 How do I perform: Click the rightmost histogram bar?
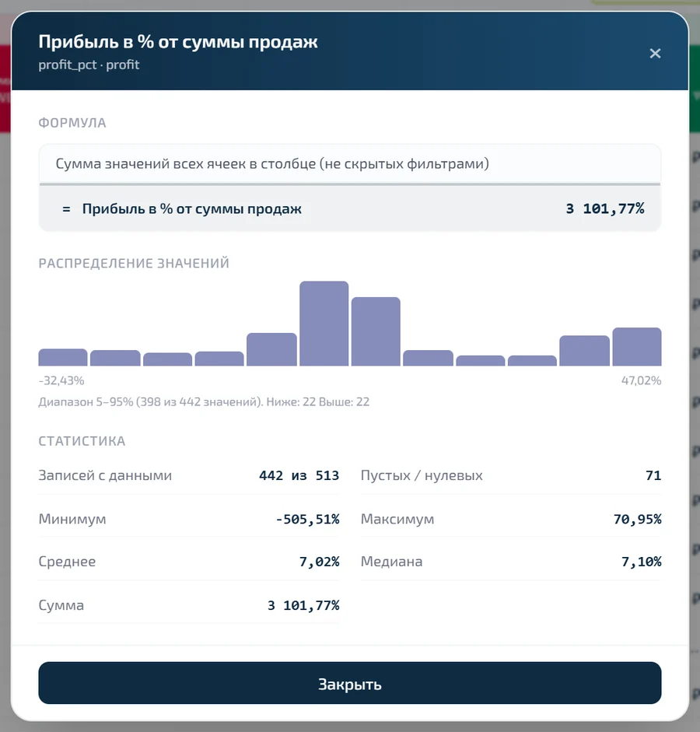coord(636,346)
